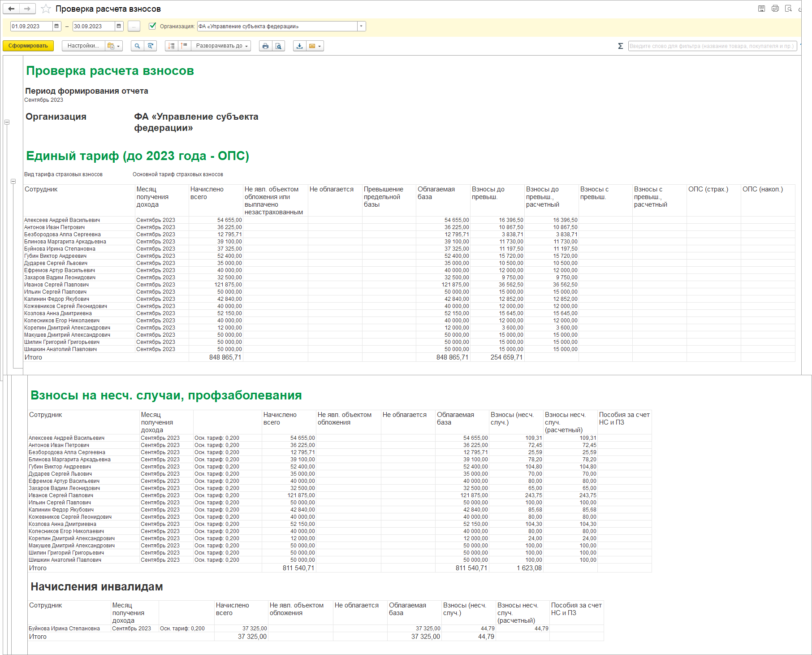Add report to favorites with the star icon
This screenshot has width=812, height=655.
click(46, 9)
